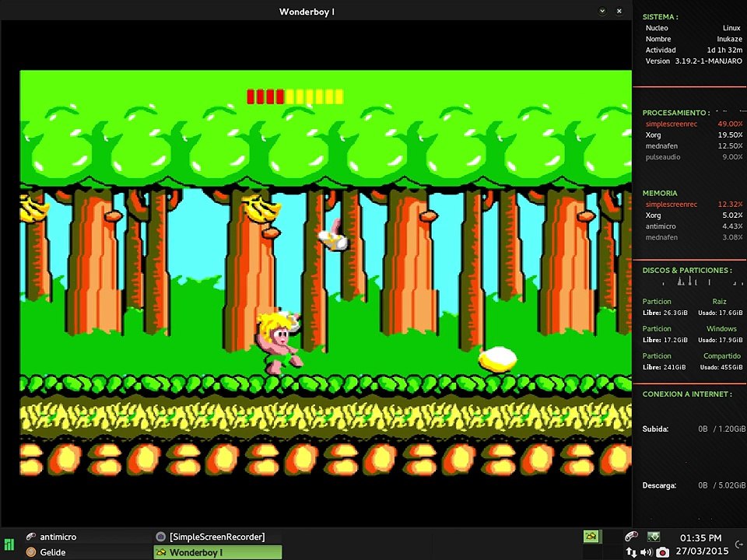Screen dimensions: 747x560
Task: Click the mednafen 3.08% memory row
Action: tap(694, 237)
